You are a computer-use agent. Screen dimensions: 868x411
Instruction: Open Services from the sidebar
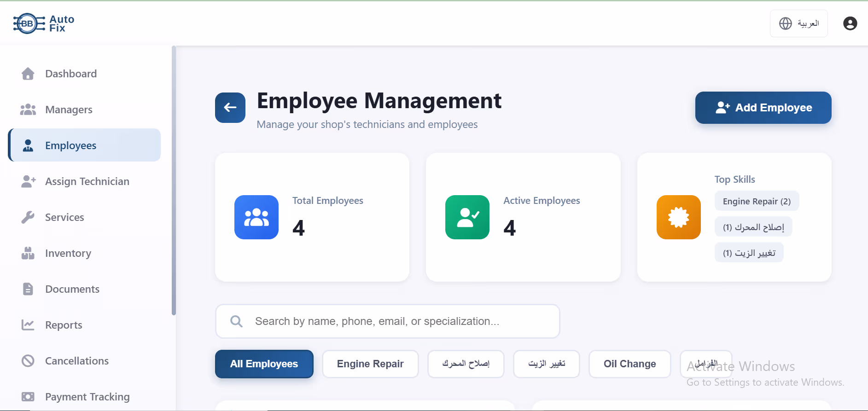coord(84,217)
